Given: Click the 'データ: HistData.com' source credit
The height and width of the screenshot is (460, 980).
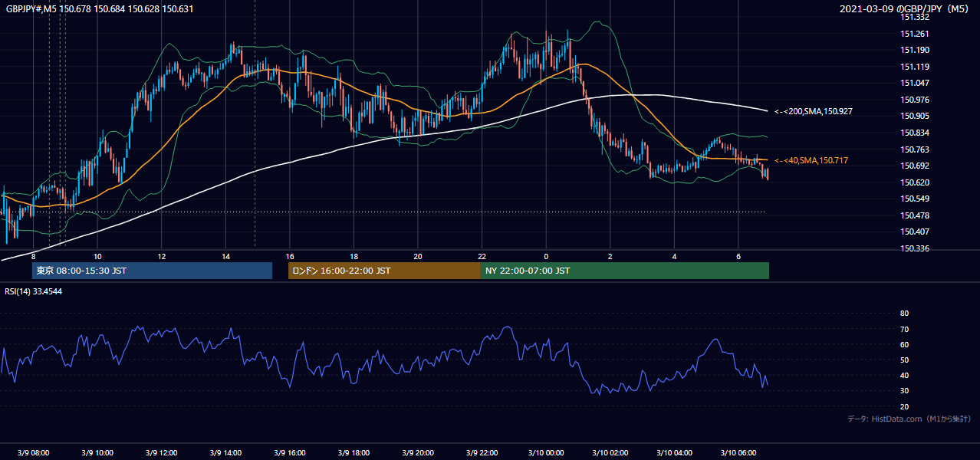Looking at the screenshot, I should click(909, 419).
